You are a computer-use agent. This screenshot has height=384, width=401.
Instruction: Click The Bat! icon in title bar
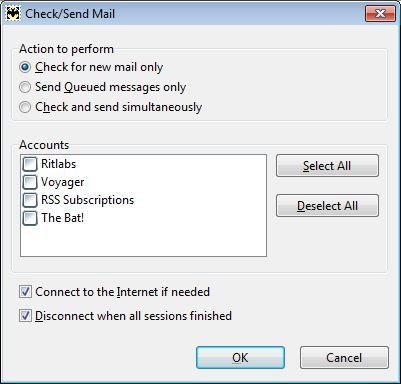point(13,14)
